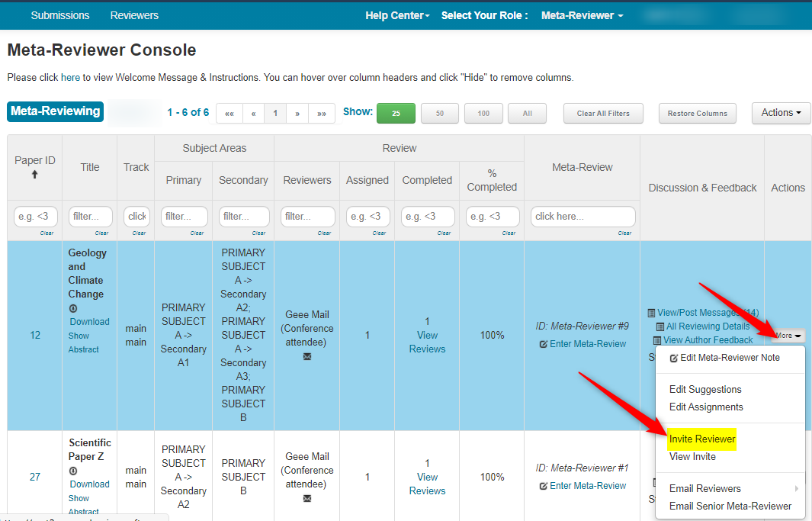Click the Meta-Reviewing tab label

(56, 112)
